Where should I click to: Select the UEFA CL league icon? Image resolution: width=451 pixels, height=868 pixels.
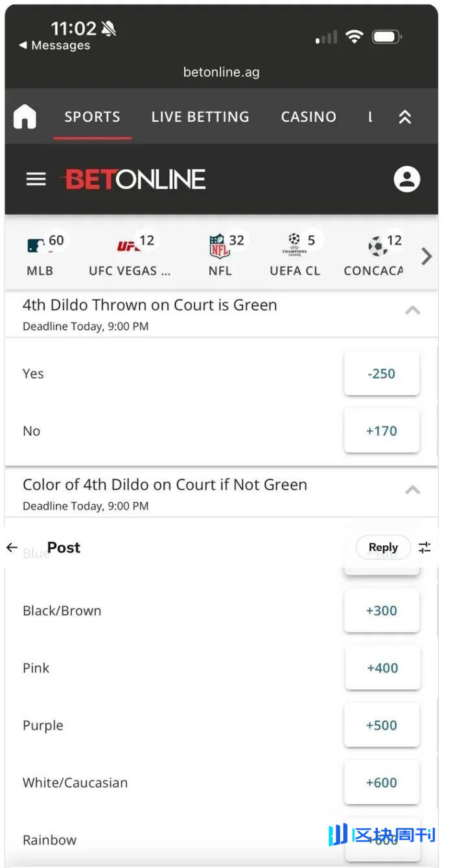[294, 245]
